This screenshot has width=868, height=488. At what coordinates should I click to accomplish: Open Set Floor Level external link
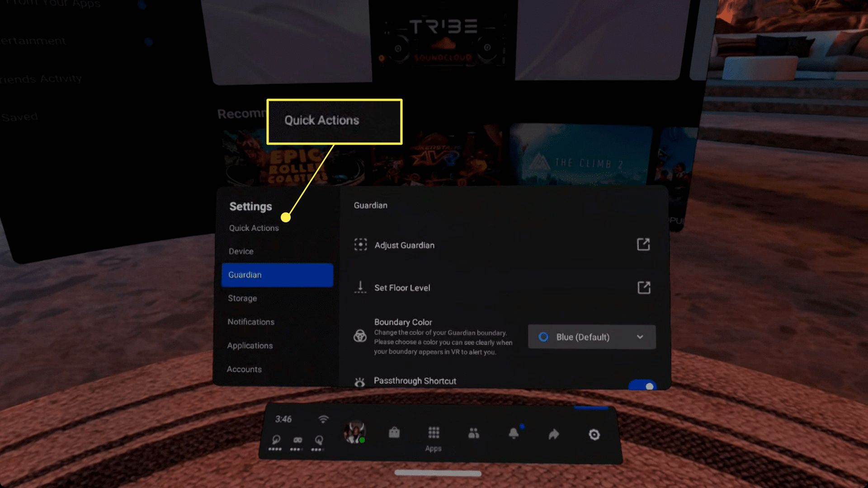pos(643,288)
